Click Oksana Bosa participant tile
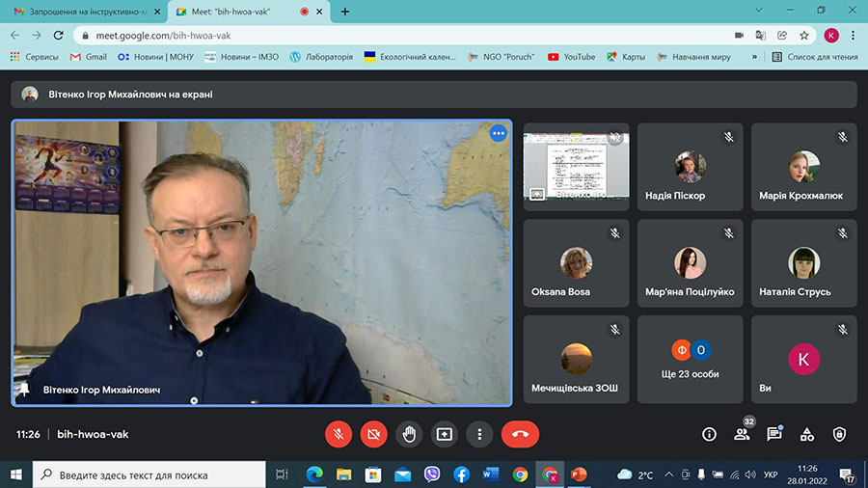868x488 pixels. pos(577,263)
